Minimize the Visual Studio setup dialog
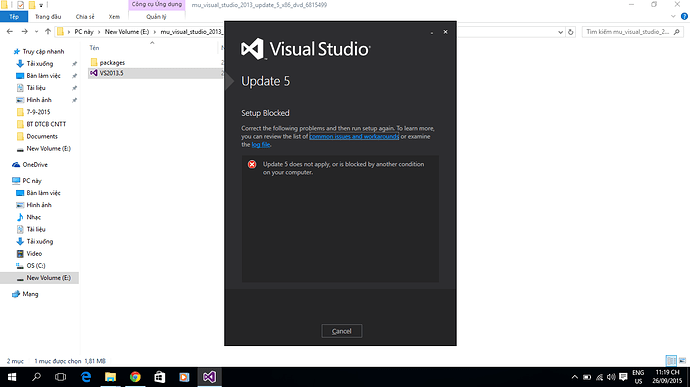This screenshot has width=690, height=387. coord(432,32)
